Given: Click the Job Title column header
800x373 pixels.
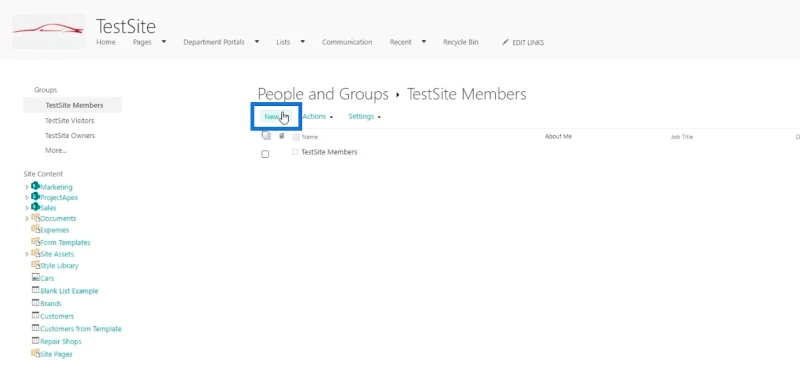Looking at the screenshot, I should 682,137.
